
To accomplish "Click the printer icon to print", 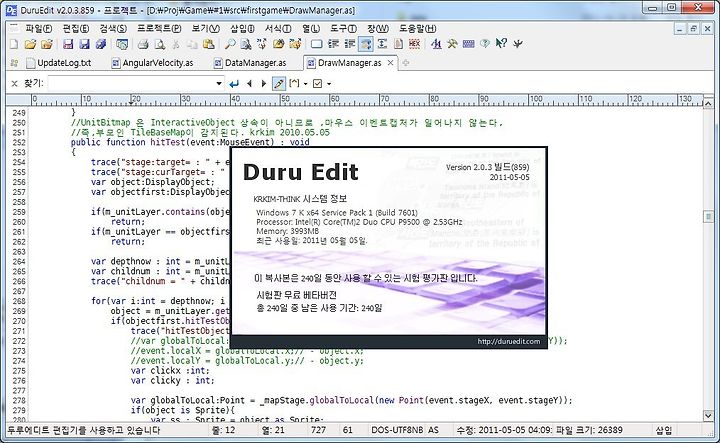I will pos(143,44).
